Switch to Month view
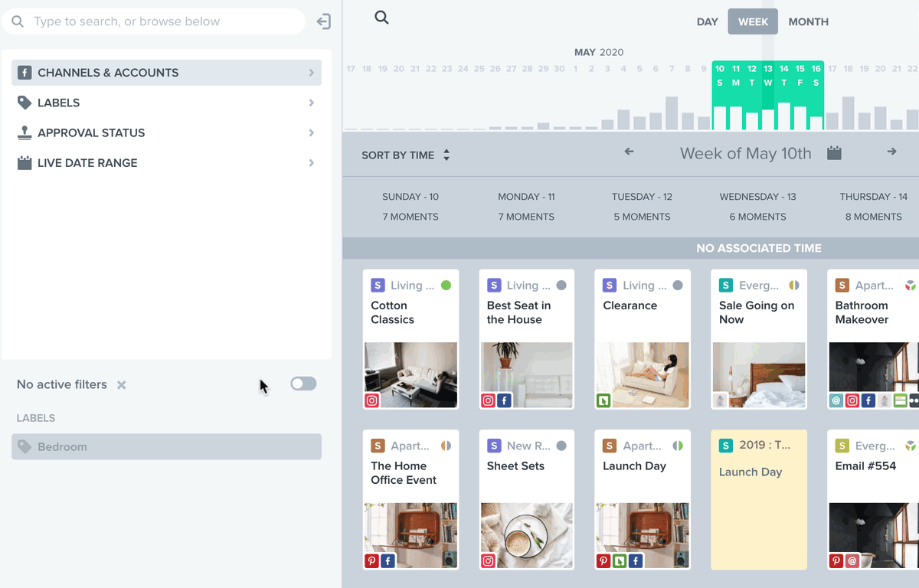The image size is (919, 588). pyautogui.click(x=809, y=21)
